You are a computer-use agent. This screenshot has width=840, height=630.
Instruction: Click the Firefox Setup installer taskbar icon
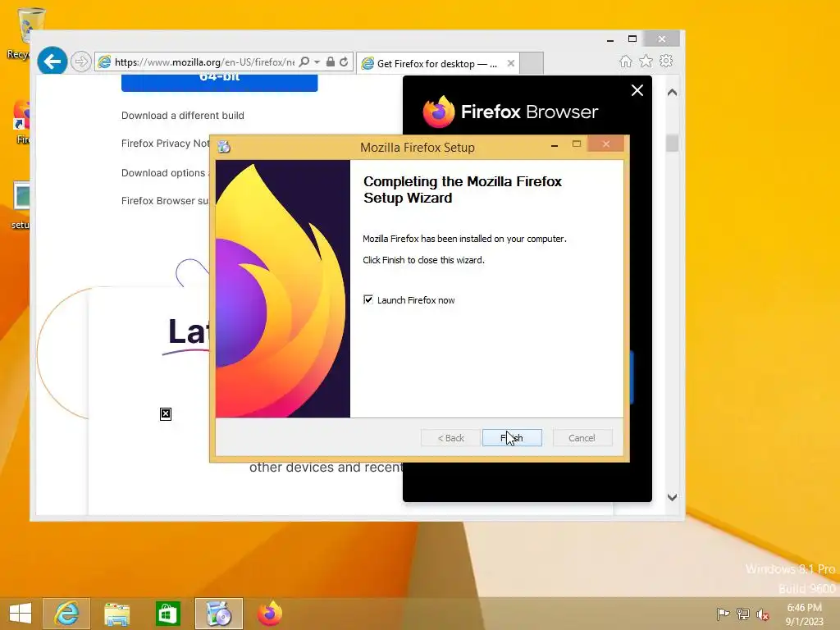pos(218,614)
